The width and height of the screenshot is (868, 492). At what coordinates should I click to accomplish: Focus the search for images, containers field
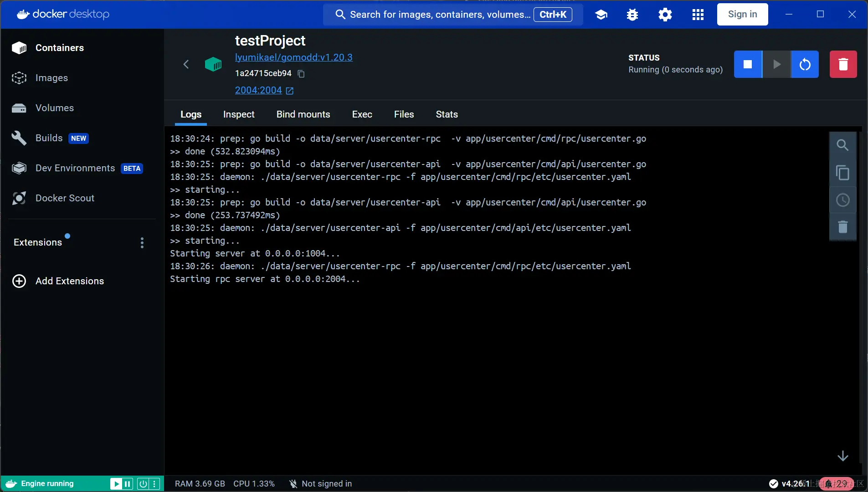(x=453, y=15)
